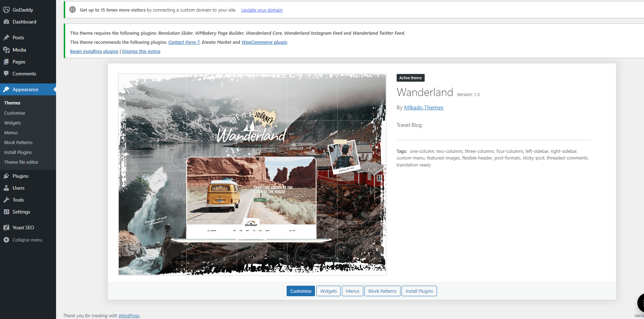This screenshot has width=644, height=319.
Task: Open Themes submenu item
Action: pos(12,103)
